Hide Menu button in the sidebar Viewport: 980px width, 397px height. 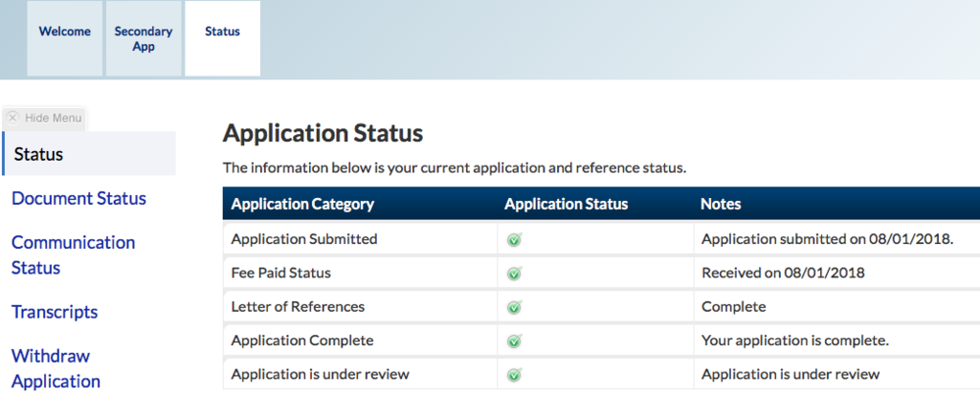coord(44,118)
